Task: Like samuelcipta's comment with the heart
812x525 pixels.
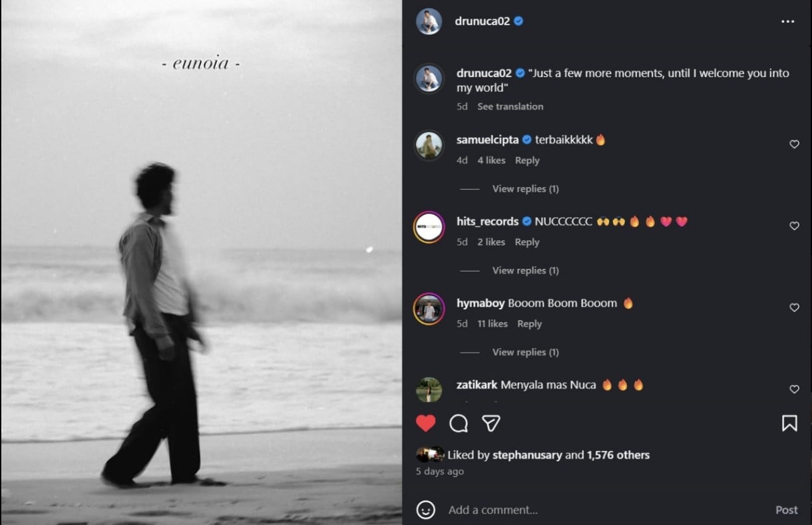Action: (x=794, y=144)
